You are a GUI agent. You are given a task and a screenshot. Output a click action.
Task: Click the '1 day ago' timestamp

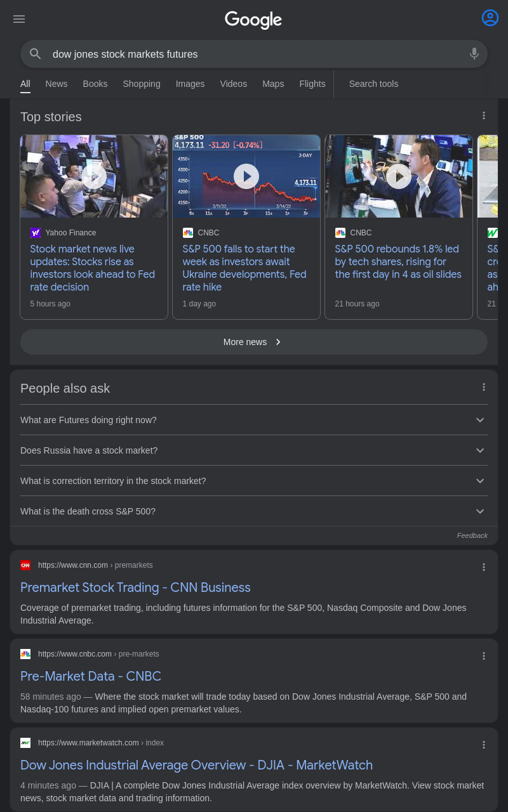199,304
